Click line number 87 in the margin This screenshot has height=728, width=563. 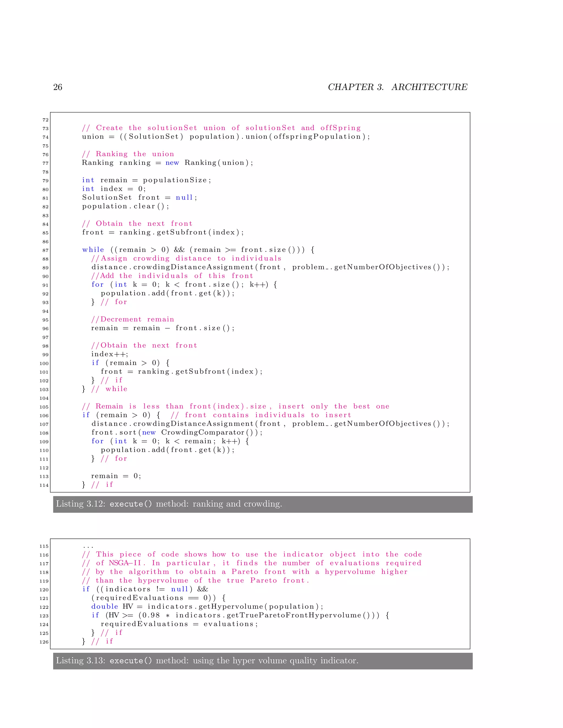pyautogui.click(x=45, y=250)
